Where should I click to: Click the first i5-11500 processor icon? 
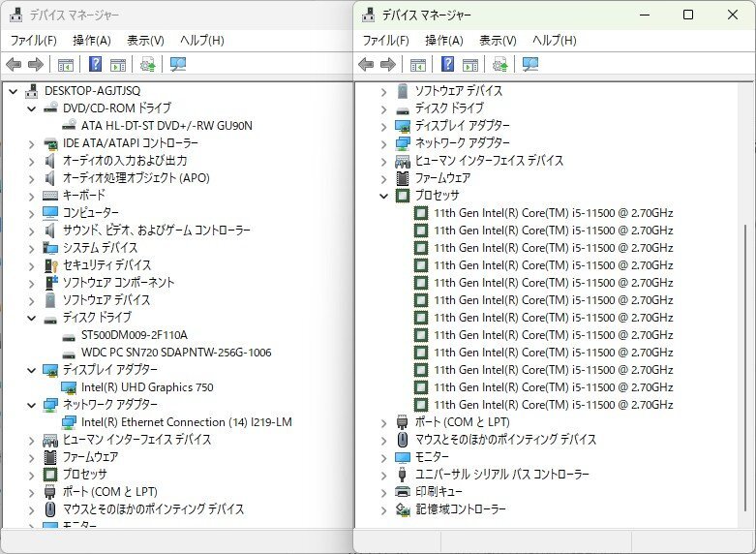coord(421,213)
